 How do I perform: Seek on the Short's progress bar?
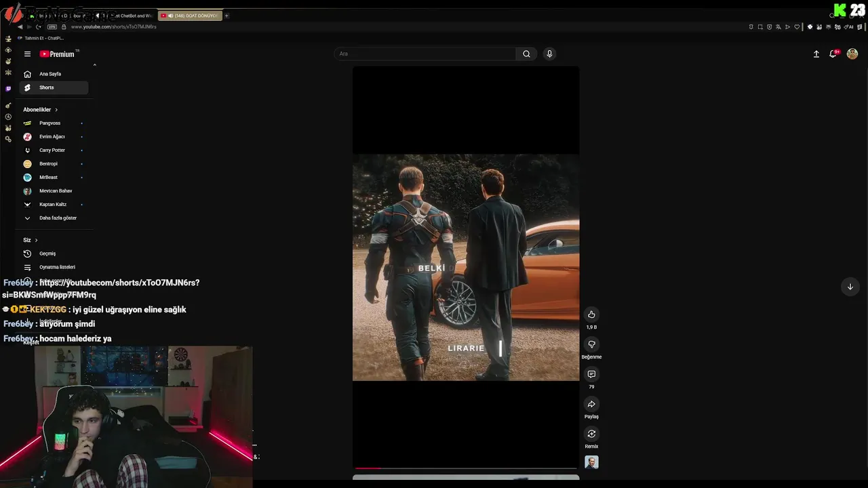pyautogui.click(x=466, y=468)
